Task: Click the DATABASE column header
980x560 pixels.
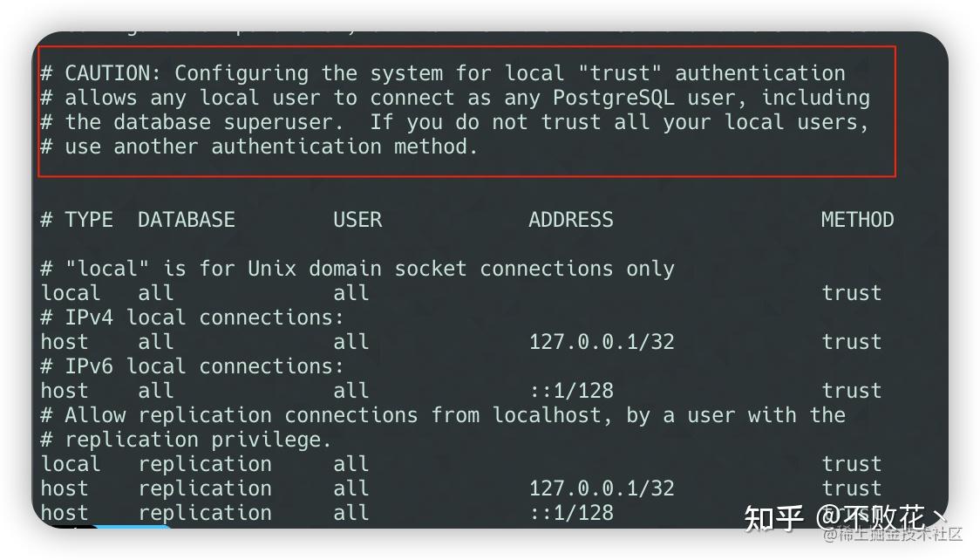Action: (187, 220)
